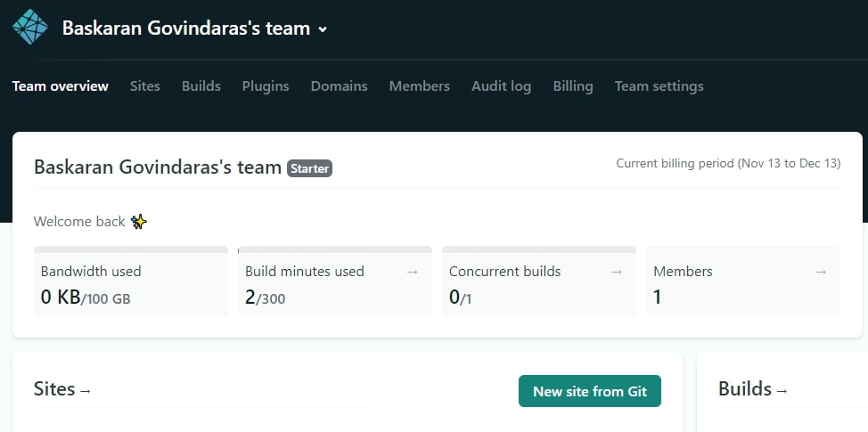This screenshot has height=432, width=868.
Task: Click the arrow on Concurrent builds card
Action: point(616,272)
